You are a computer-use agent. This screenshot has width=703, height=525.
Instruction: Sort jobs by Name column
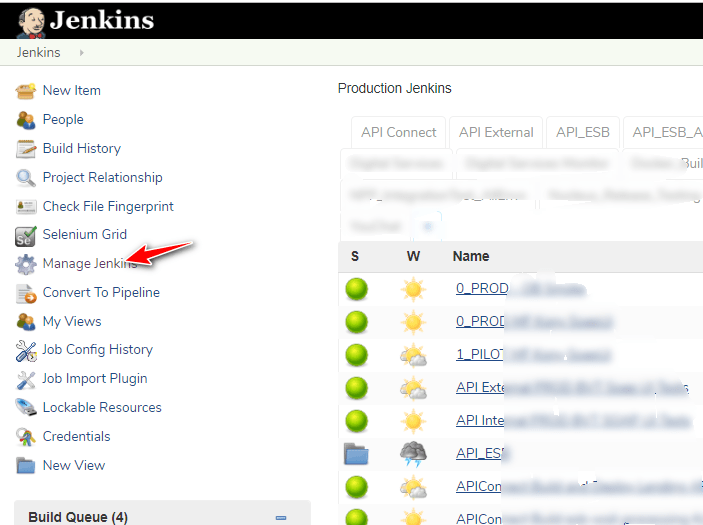pos(471,256)
